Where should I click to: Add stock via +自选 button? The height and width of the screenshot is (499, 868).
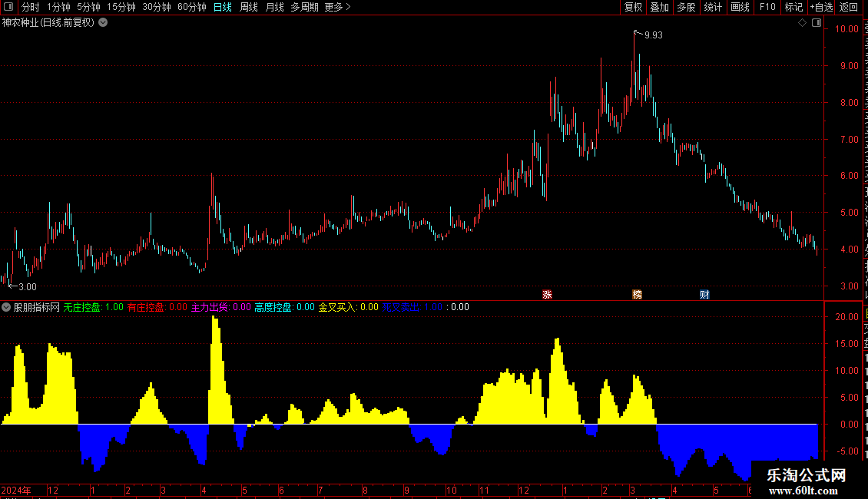tap(821, 7)
